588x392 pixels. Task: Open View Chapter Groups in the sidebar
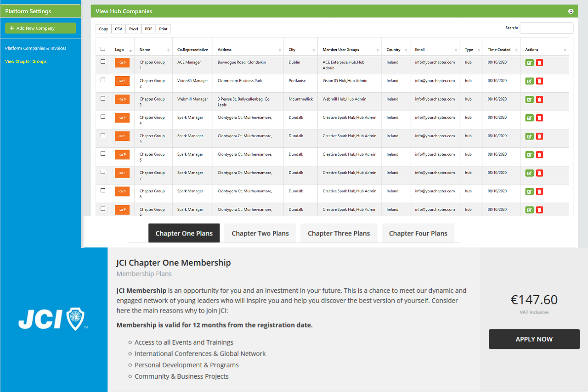point(26,61)
